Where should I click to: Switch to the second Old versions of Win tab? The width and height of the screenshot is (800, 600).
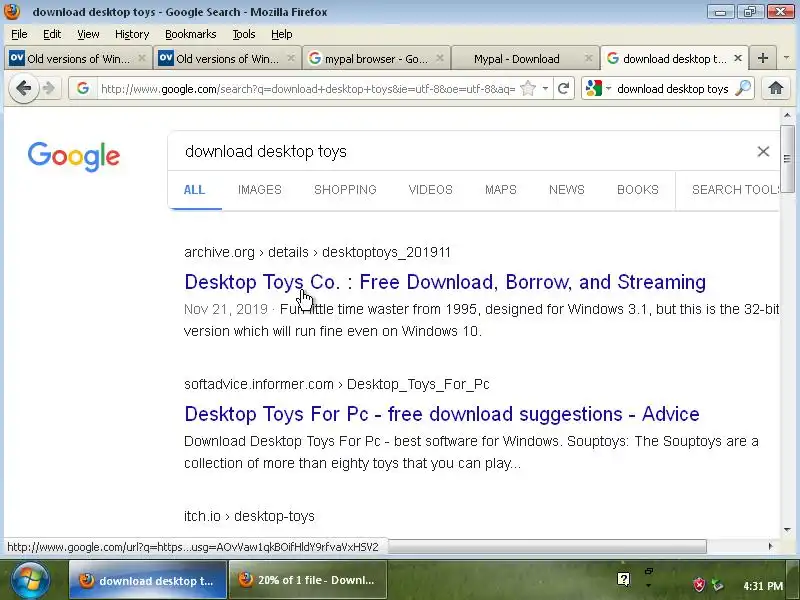click(x=227, y=59)
